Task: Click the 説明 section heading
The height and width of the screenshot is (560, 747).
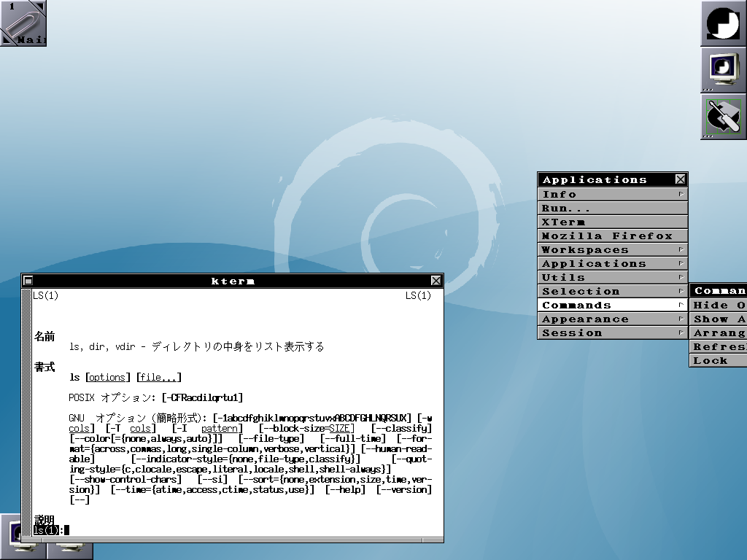Action: tap(44, 519)
